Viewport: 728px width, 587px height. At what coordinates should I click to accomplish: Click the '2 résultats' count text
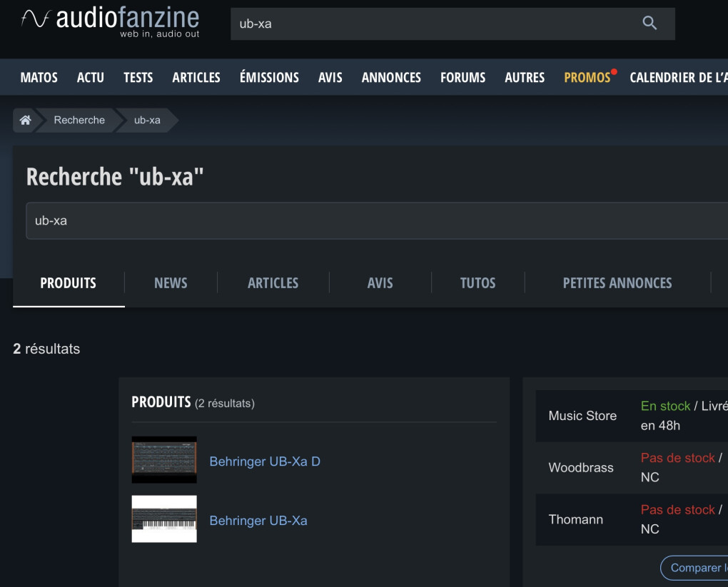tap(46, 349)
